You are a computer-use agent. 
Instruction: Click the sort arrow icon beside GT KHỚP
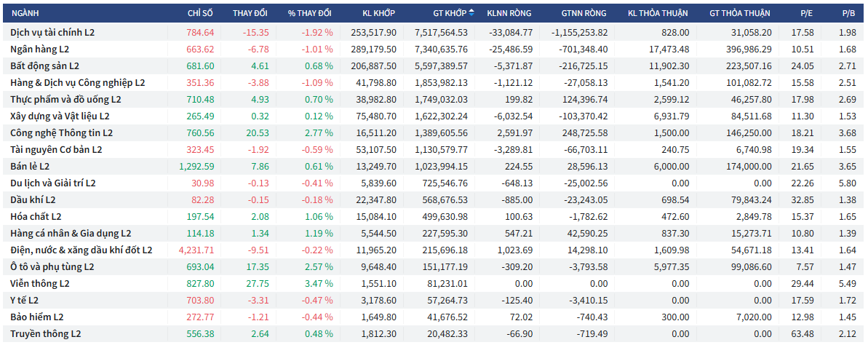[471, 13]
